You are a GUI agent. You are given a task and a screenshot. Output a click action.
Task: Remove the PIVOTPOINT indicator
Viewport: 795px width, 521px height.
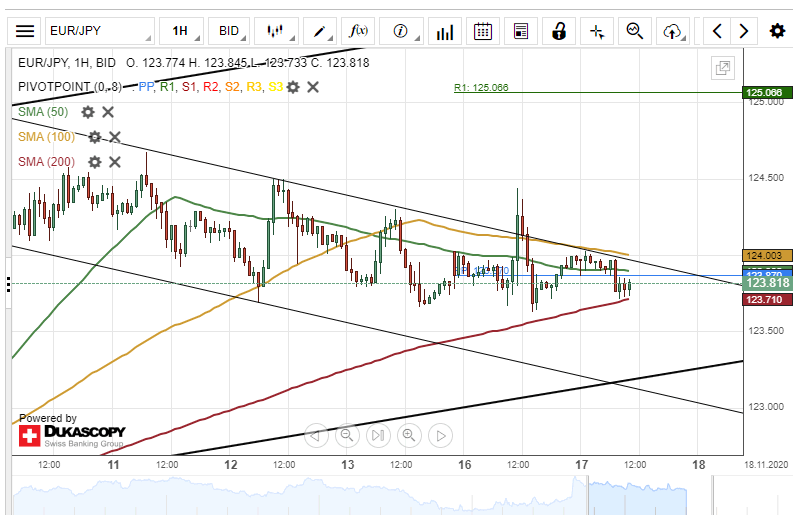[313, 87]
